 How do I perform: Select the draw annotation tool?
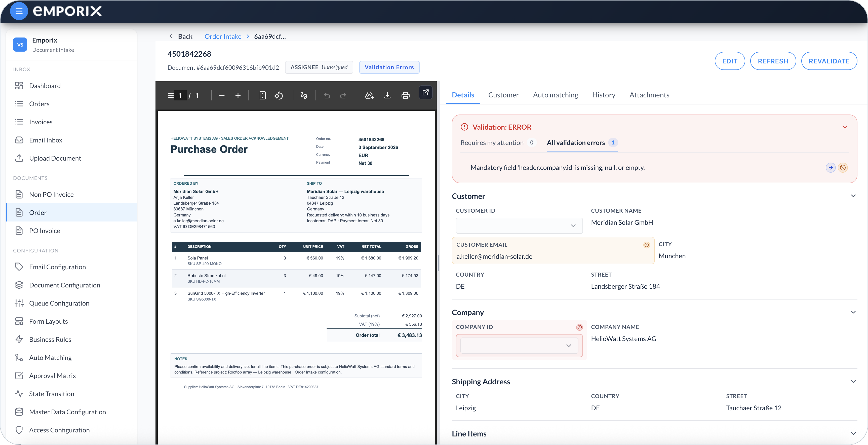point(304,95)
